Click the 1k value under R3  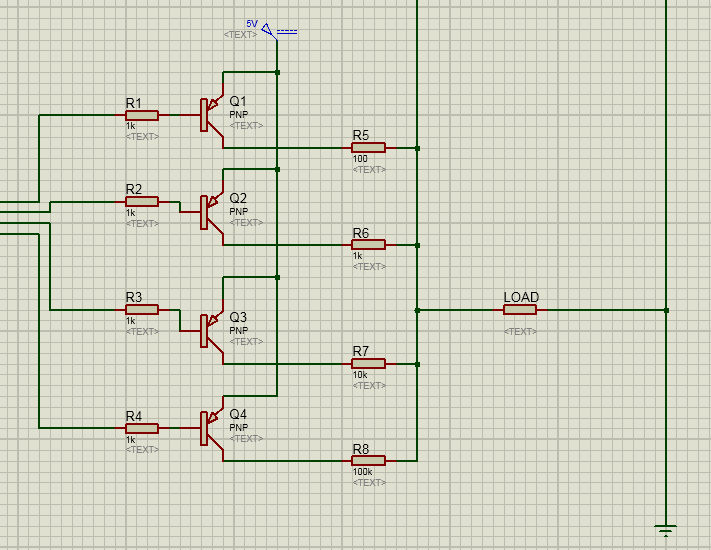(x=131, y=321)
